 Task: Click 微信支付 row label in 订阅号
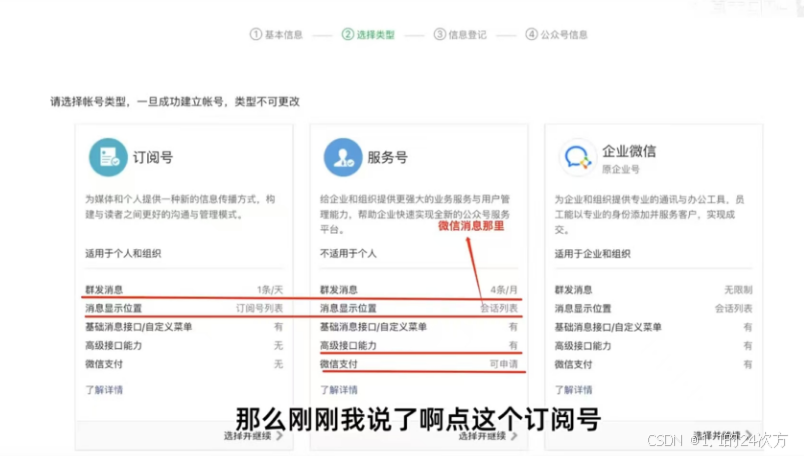104,364
